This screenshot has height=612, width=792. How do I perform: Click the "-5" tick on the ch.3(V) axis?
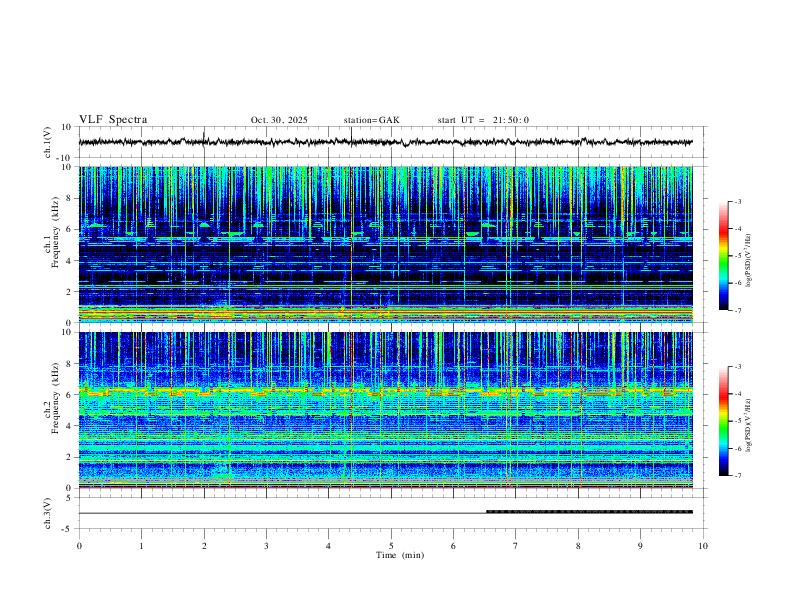coord(68,529)
